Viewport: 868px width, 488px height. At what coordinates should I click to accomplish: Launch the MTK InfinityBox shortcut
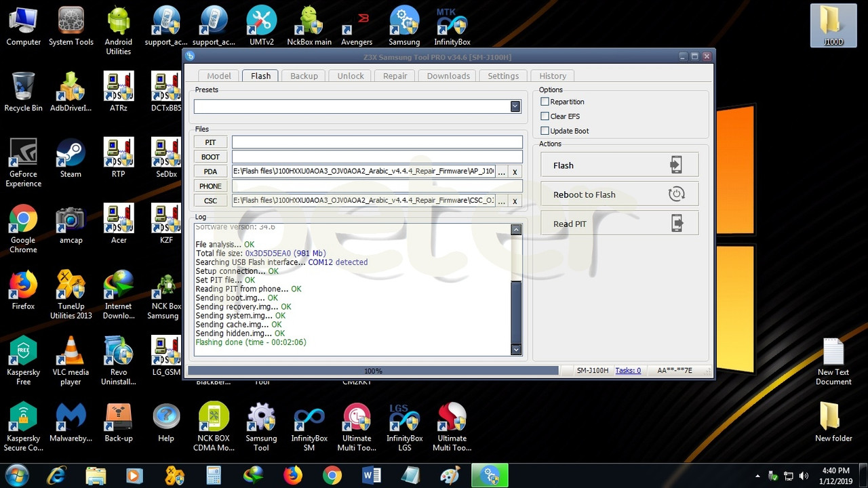452,27
